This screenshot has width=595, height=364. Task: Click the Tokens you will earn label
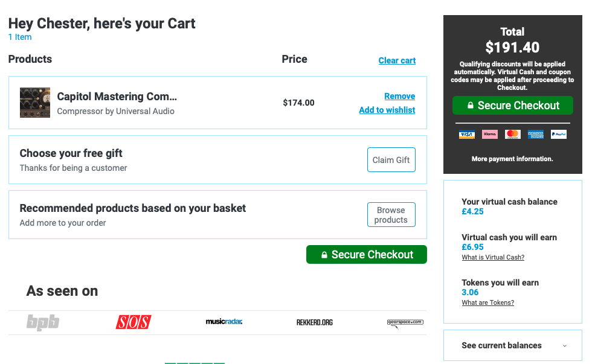pos(500,283)
